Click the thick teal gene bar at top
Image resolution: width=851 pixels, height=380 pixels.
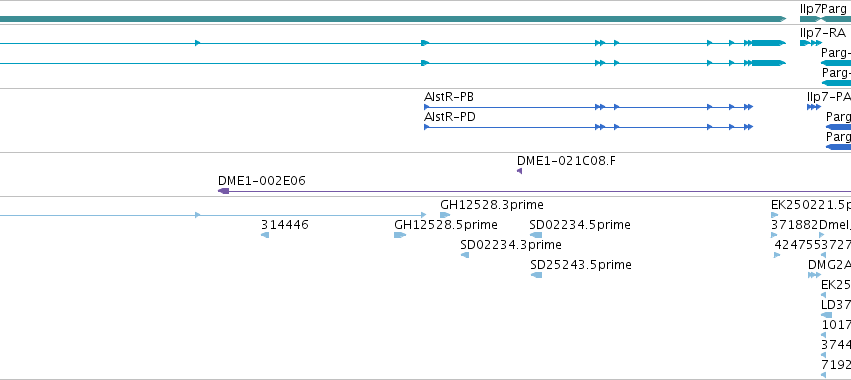[393, 19]
